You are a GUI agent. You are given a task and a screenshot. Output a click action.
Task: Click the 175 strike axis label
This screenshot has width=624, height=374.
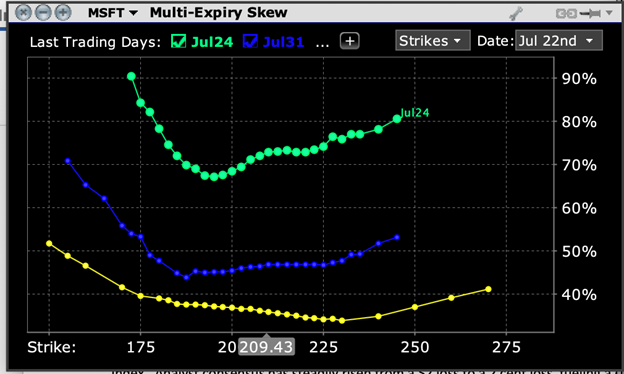(x=140, y=347)
